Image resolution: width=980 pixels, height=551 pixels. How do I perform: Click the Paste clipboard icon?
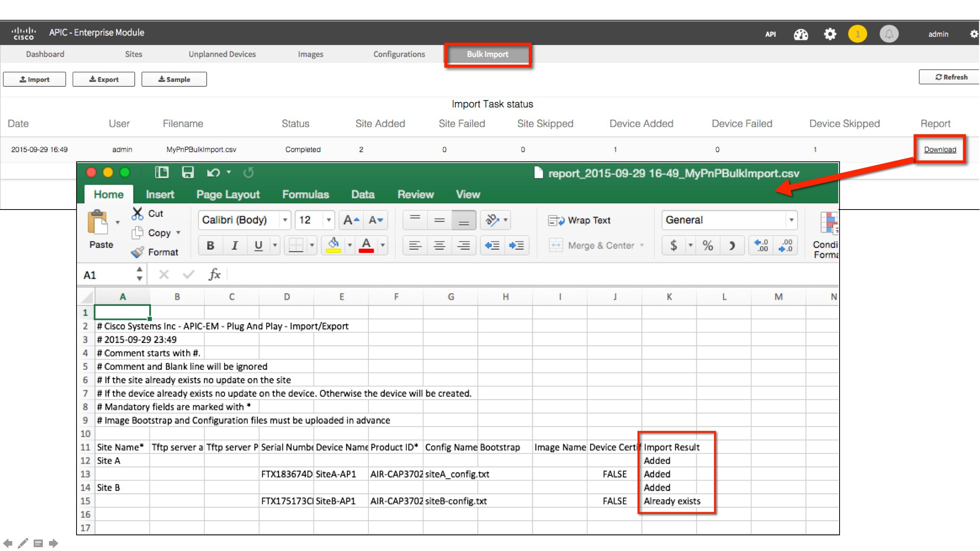98,222
